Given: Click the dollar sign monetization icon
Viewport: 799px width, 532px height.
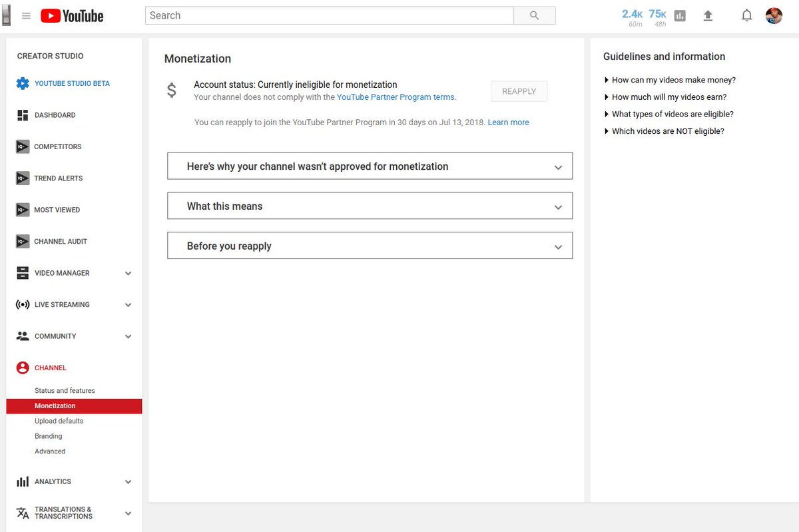Looking at the screenshot, I should click(172, 91).
